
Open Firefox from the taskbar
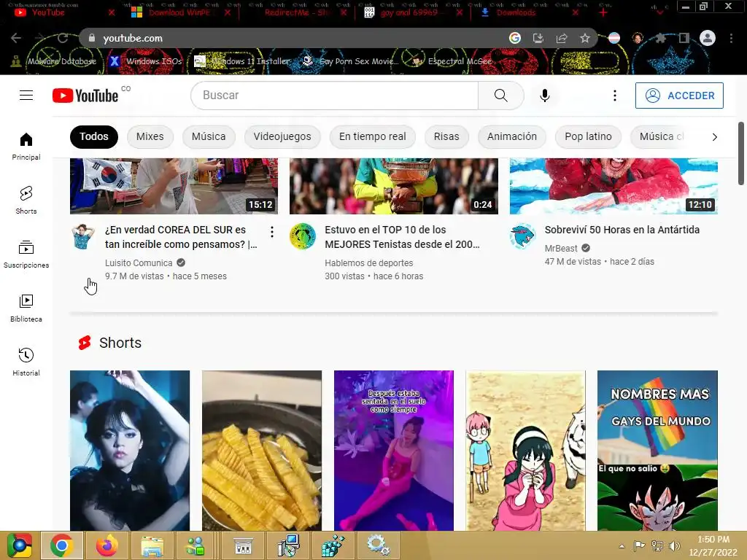(x=107, y=545)
